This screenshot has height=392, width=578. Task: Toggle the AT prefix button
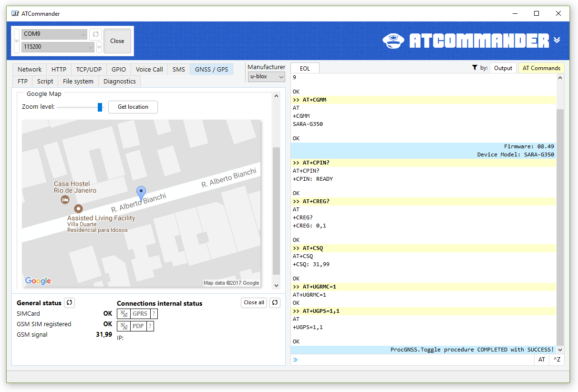(x=542, y=360)
